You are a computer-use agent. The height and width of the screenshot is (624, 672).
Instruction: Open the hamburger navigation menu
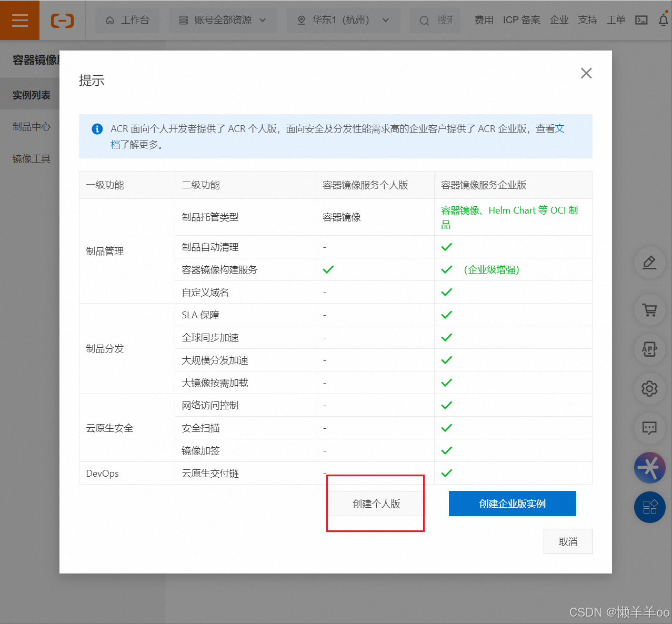(19, 20)
